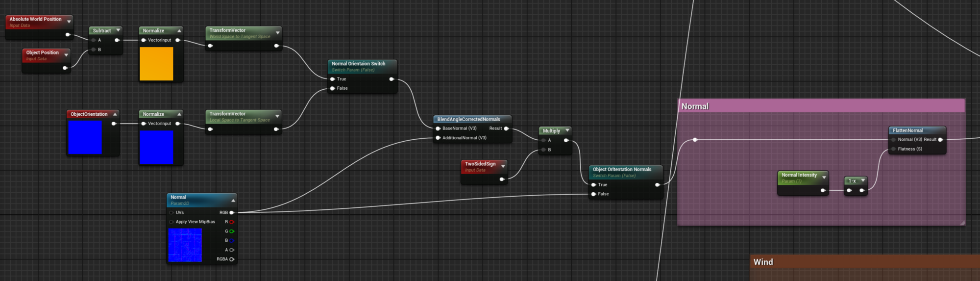Expand Object Position node arrow
This screenshot has width=980, height=281.
click(x=66, y=55)
